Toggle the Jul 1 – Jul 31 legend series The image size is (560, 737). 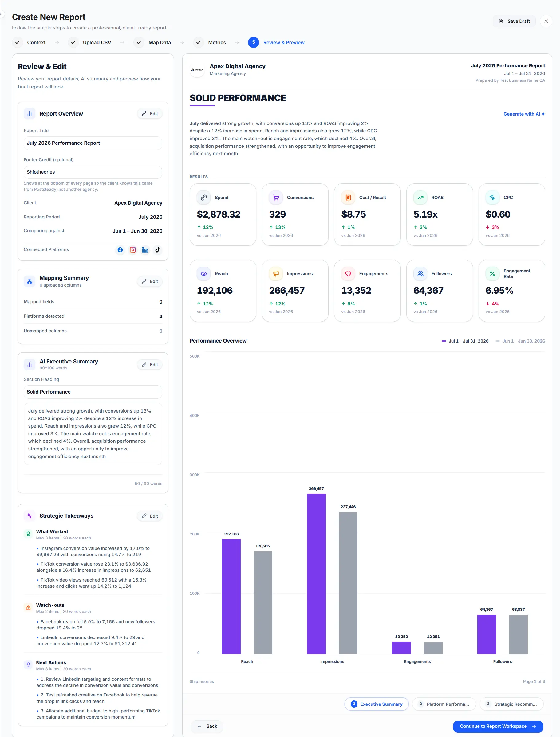click(465, 341)
